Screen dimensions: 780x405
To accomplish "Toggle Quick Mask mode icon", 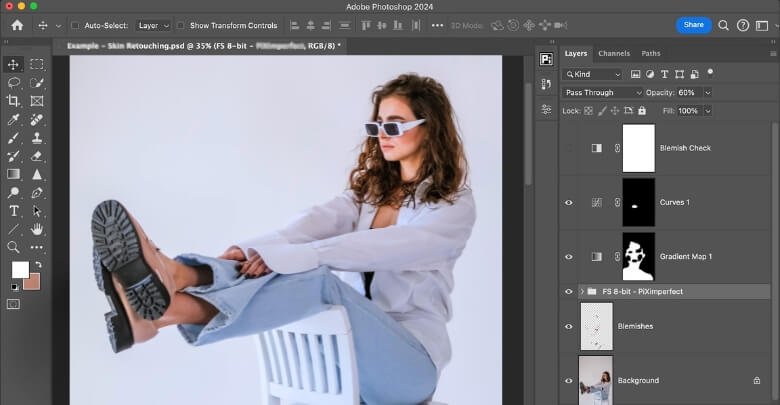I will pyautogui.click(x=13, y=304).
